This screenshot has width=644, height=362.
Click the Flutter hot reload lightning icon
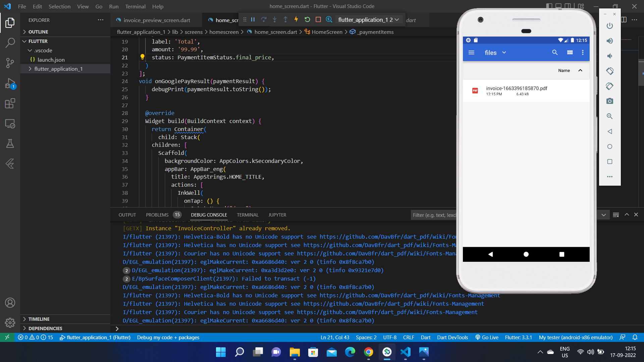point(296,19)
